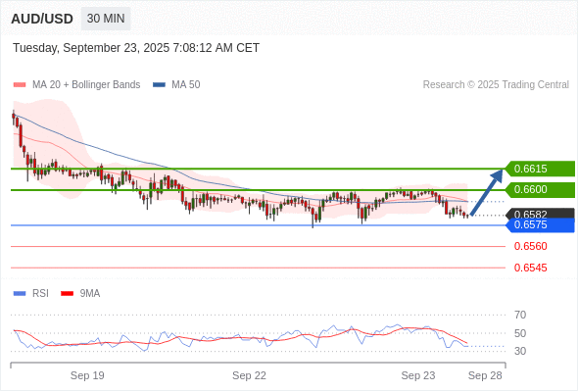Click the pink MA 20 Bollinger legend swatch
This screenshot has height=392, width=578.
pyautogui.click(x=20, y=85)
